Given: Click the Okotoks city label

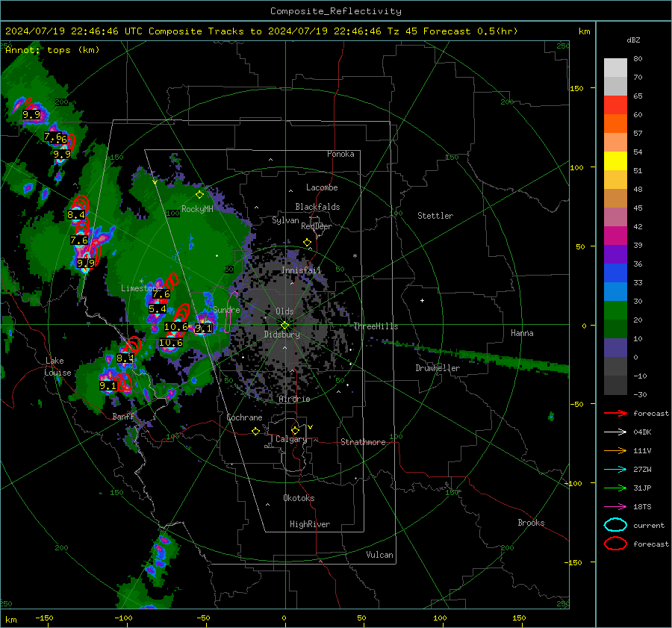Looking at the screenshot, I should 299,498.
